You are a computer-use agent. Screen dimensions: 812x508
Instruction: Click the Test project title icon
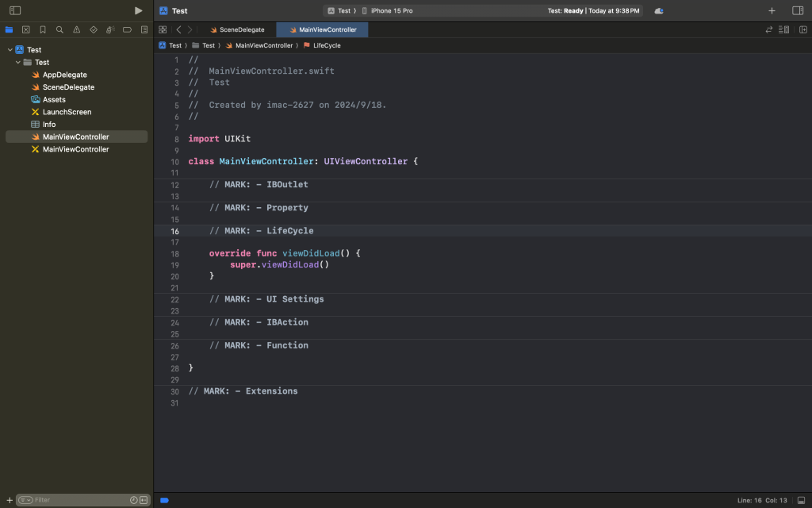click(163, 10)
